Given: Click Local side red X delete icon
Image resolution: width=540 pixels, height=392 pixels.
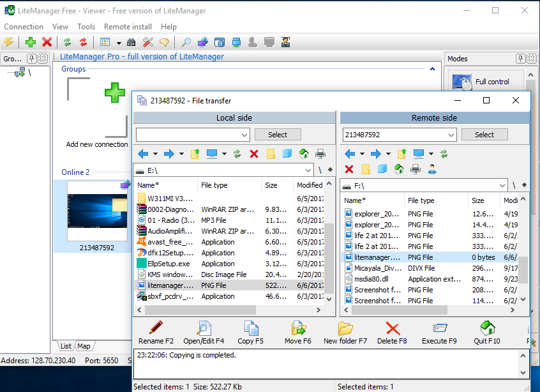Looking at the screenshot, I should tap(254, 154).
